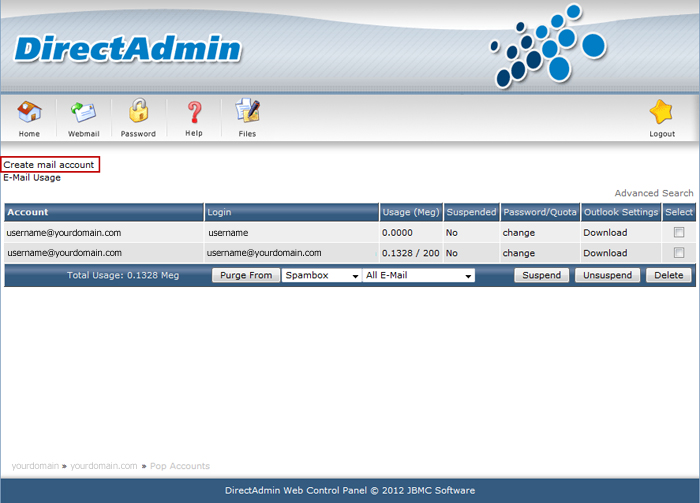Click the Create mail account link
This screenshot has width=700, height=503.
click(49, 164)
